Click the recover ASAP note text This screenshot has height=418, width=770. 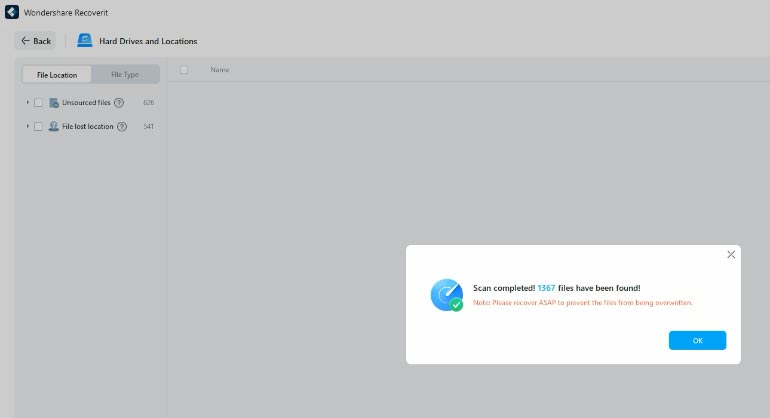point(583,303)
